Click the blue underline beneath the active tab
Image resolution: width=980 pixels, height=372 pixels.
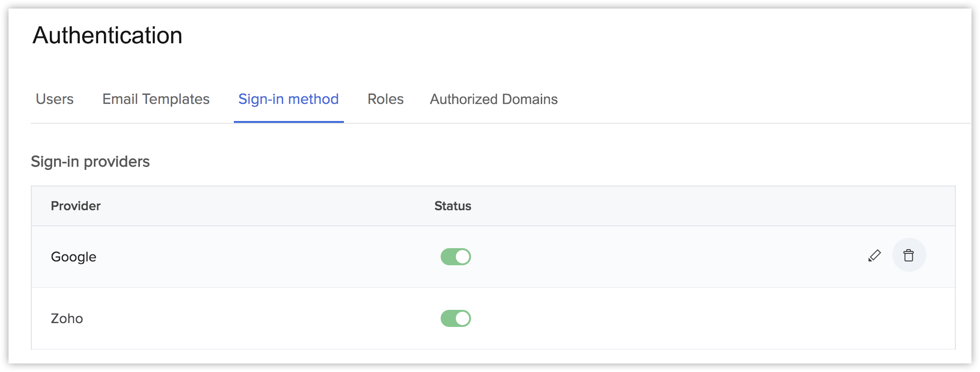[x=288, y=121]
